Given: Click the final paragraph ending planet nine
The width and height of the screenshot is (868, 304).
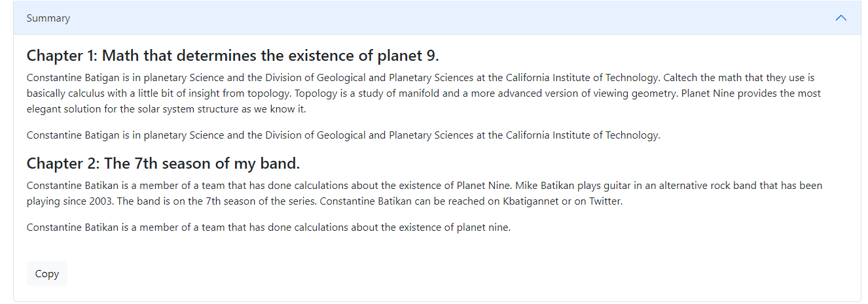Looking at the screenshot, I should coord(268,228).
